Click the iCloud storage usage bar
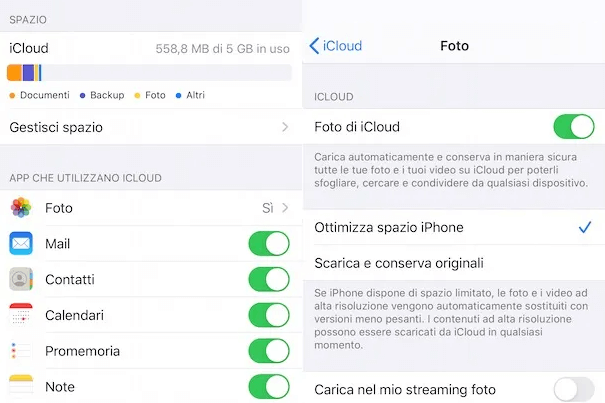This screenshot has width=605, height=403. [150, 73]
